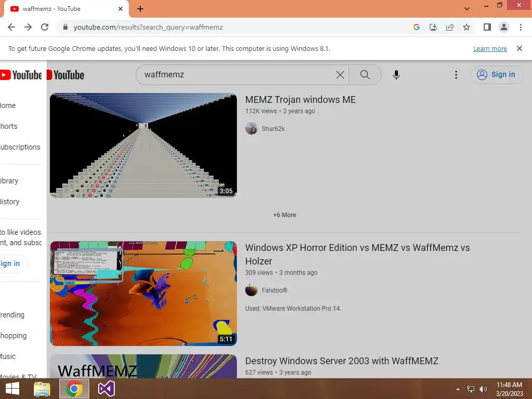This screenshot has height=399, width=532.
Task: Open Music in the sidebar
Action: pyautogui.click(x=8, y=356)
